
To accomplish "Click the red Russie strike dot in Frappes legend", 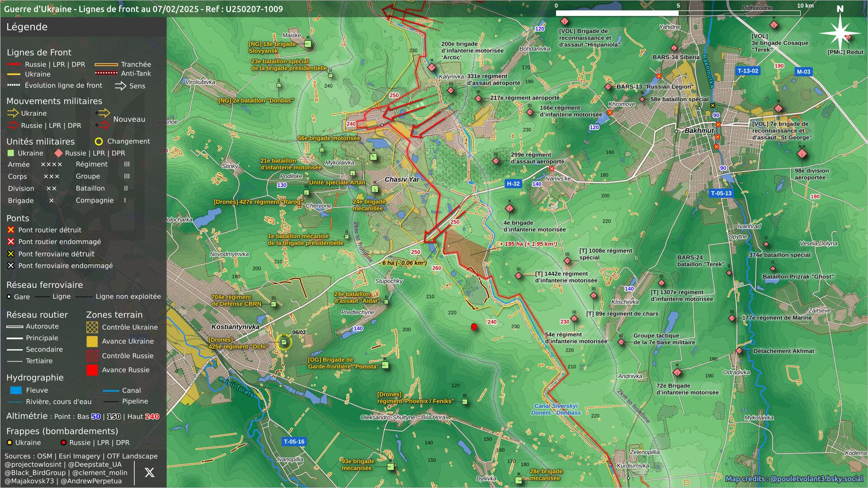I will [63, 443].
